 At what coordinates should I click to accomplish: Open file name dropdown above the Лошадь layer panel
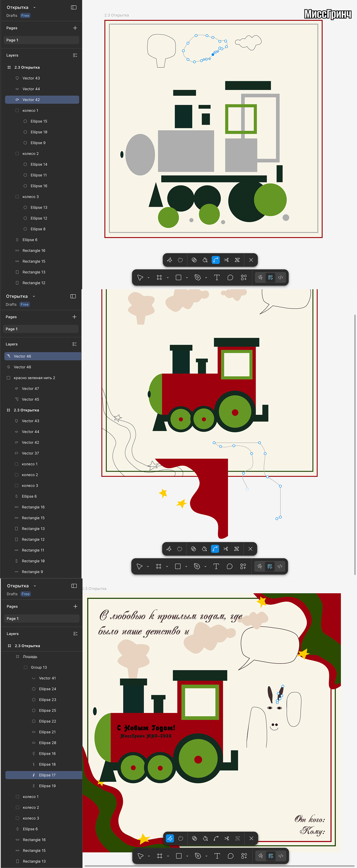point(35,586)
